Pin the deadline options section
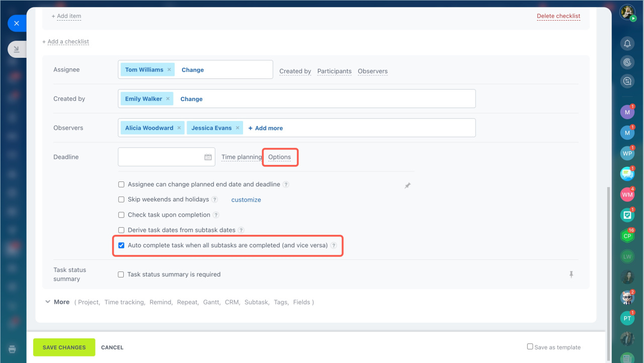Viewport: 644px width, 363px height. 408,186
